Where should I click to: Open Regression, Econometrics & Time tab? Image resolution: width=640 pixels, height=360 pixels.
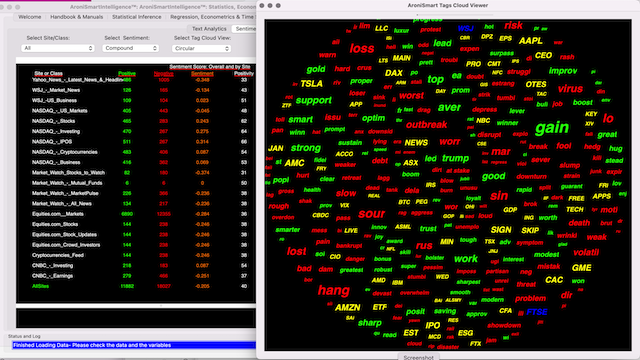coord(212,17)
